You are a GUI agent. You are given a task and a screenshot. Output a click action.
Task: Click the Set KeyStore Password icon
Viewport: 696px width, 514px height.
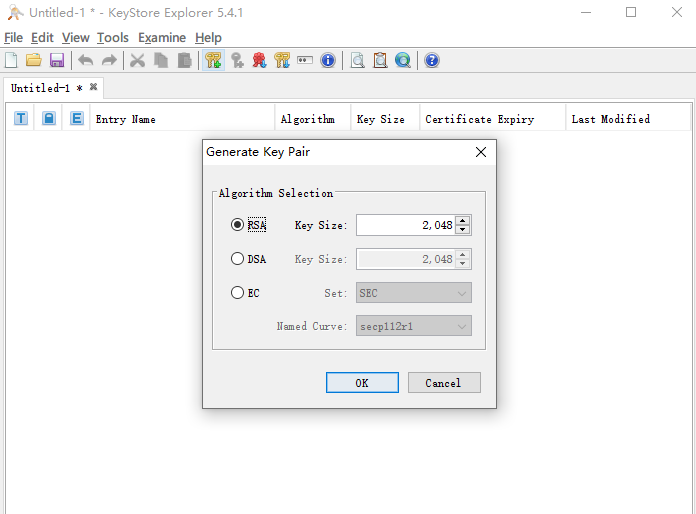(x=305, y=60)
